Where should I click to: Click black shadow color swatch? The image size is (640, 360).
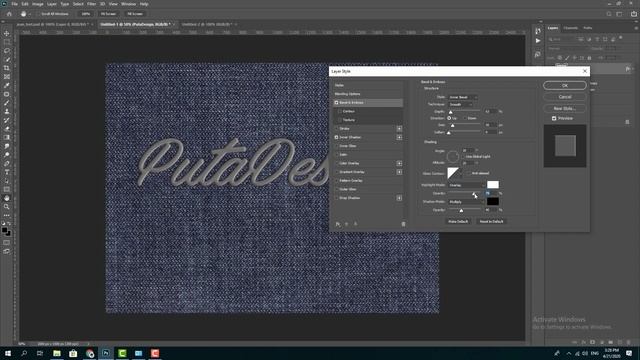(x=493, y=201)
